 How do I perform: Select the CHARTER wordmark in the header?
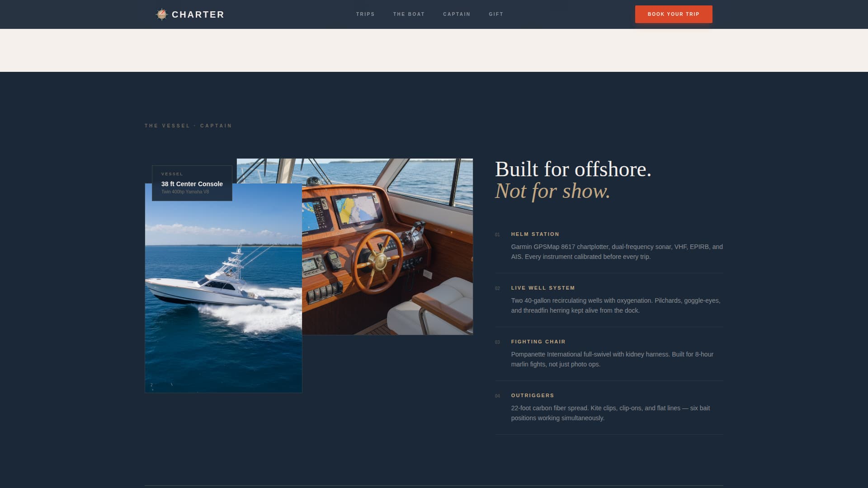coord(197,14)
